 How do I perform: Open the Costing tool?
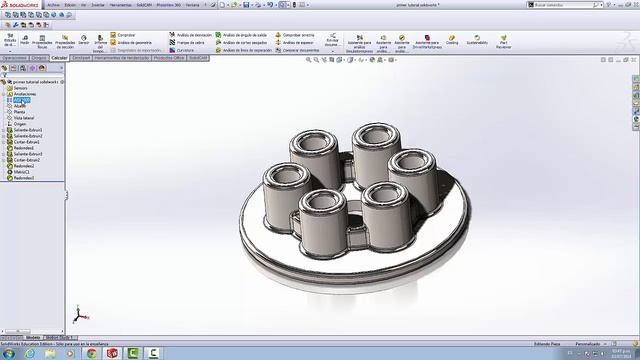click(x=452, y=40)
